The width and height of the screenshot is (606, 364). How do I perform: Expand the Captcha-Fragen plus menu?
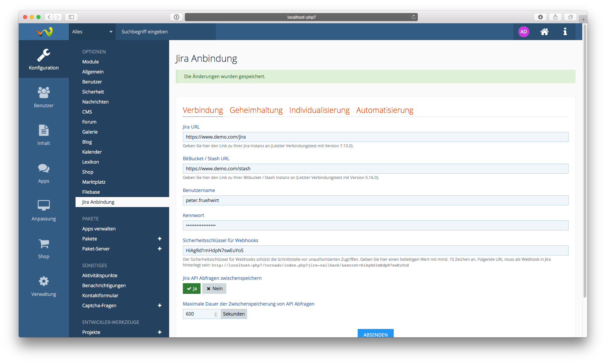coord(159,306)
